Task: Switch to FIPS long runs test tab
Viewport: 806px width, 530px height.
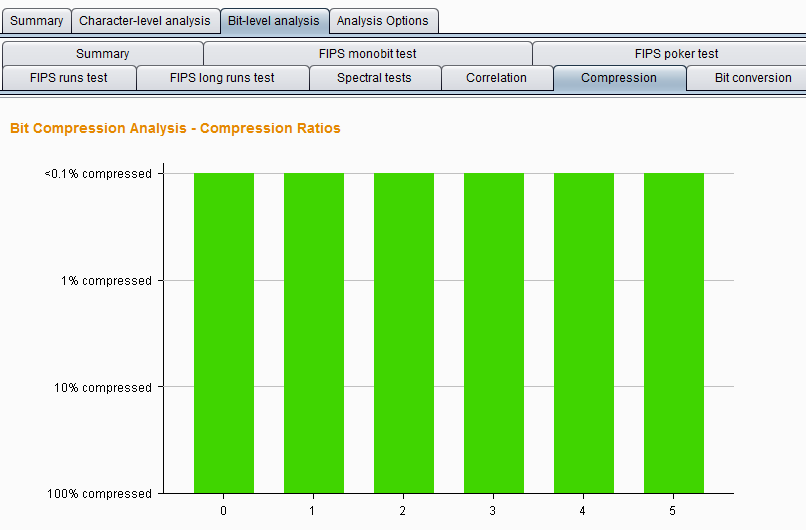Action: tap(222, 78)
